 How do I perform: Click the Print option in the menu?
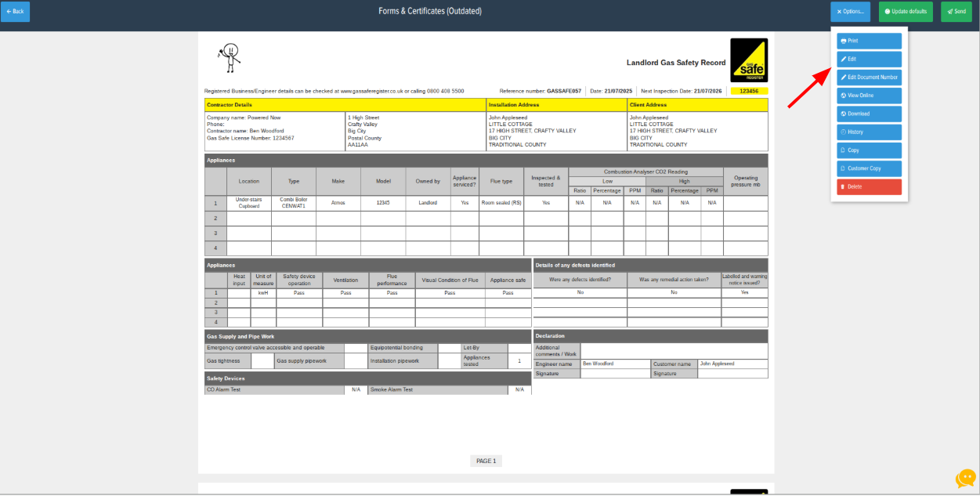869,41
